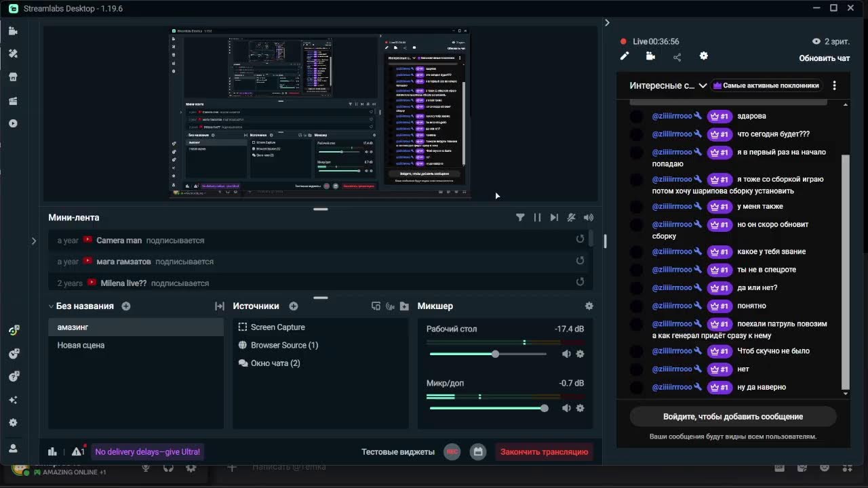Open Тестовые виджеты
The height and width of the screenshot is (488, 868).
click(398, 451)
